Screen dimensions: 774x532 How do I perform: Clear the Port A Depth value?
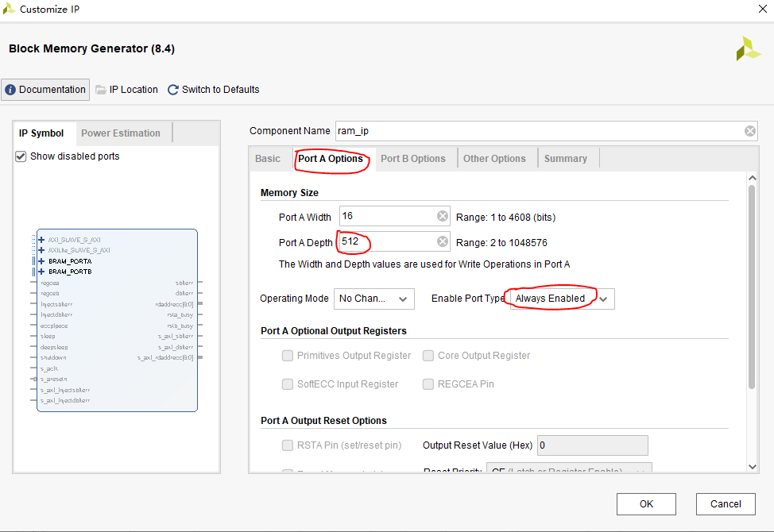coord(443,241)
